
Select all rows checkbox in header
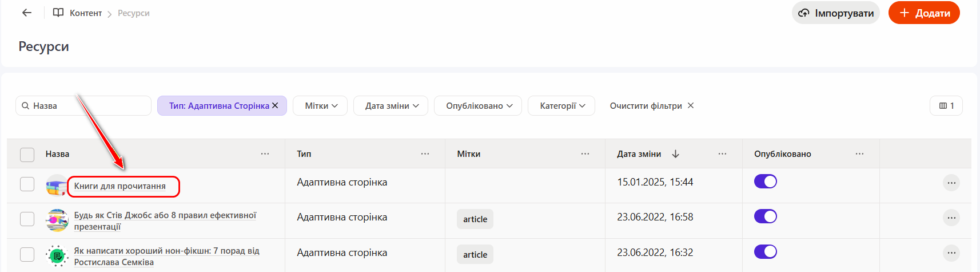tap(27, 155)
